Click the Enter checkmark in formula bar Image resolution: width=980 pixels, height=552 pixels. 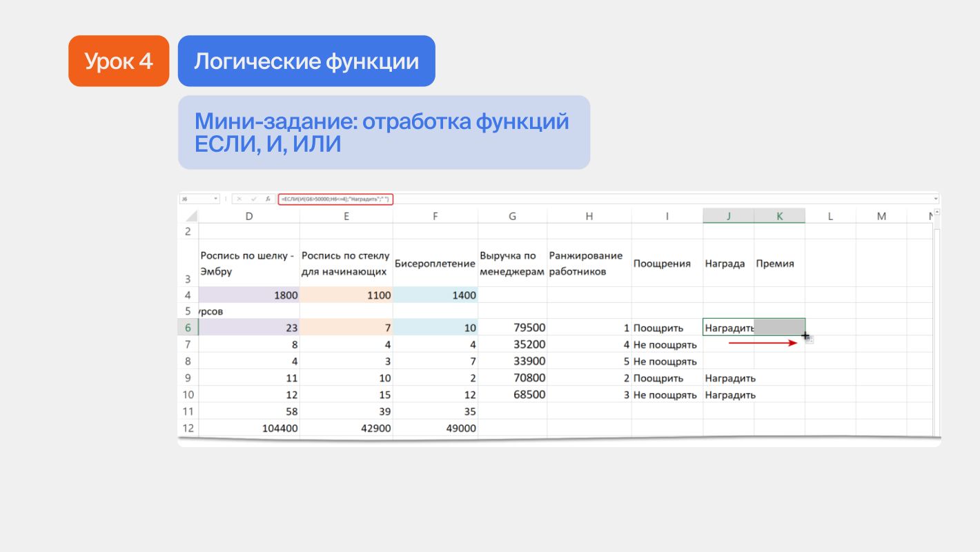254,199
